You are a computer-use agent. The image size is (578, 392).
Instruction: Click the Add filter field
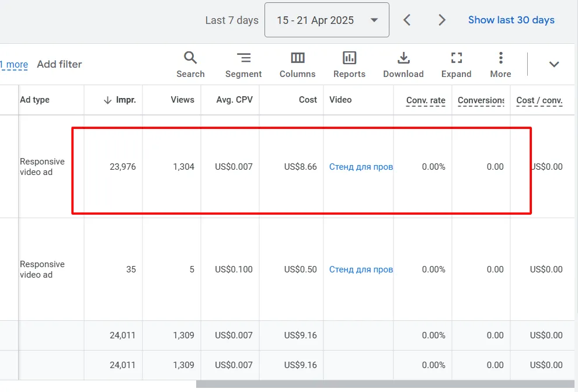[60, 64]
